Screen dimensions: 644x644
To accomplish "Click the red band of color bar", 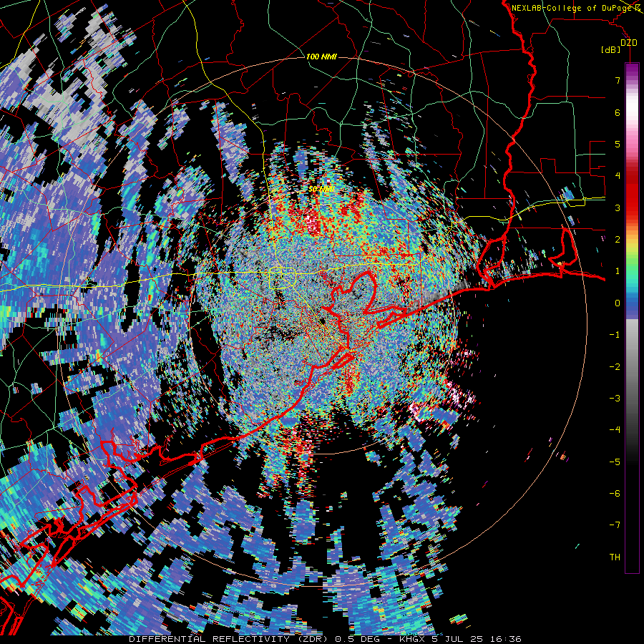I will coord(632,191).
